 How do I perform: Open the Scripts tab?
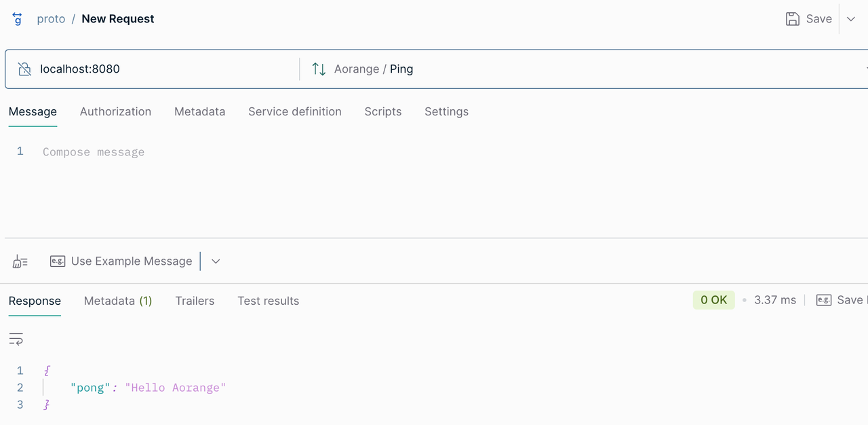(383, 111)
